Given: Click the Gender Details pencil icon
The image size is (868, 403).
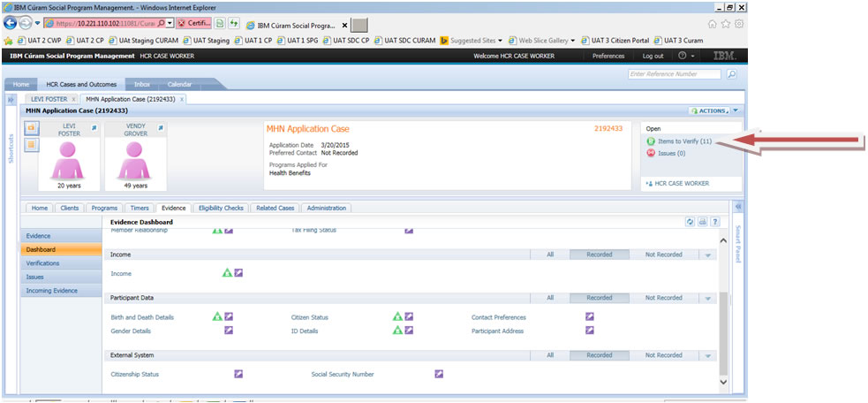Looking at the screenshot, I should point(229,330).
